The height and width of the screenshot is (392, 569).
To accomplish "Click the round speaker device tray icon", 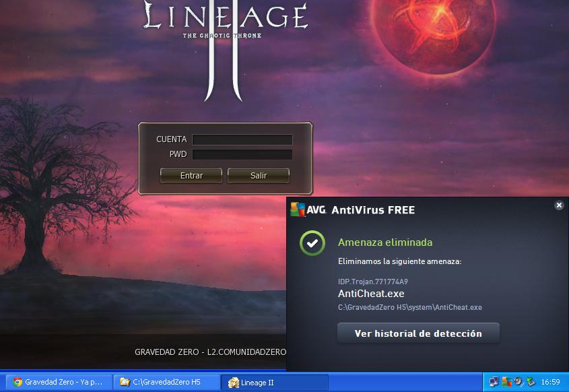I will [519, 382].
